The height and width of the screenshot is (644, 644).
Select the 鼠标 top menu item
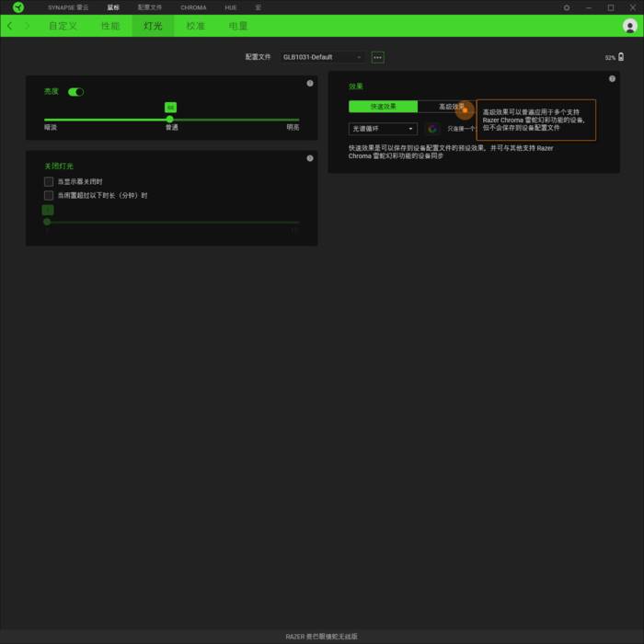[x=113, y=7]
